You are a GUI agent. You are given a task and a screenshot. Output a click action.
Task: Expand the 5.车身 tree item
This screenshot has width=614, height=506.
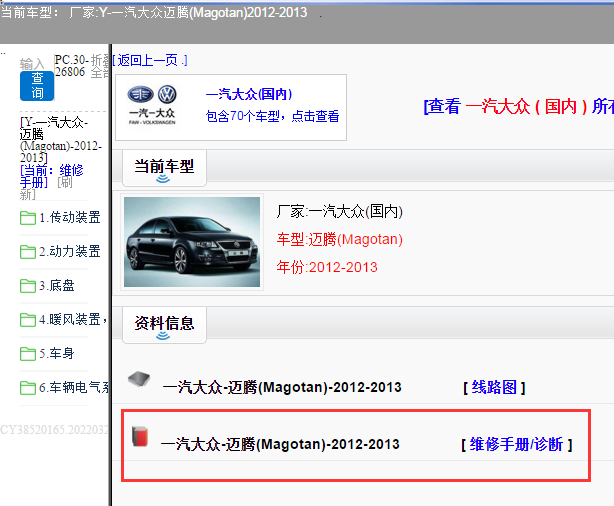pyautogui.click(x=57, y=354)
